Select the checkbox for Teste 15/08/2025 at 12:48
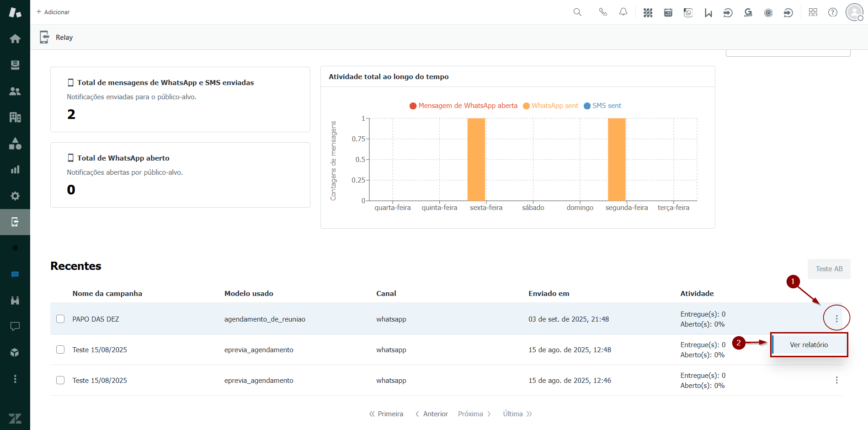The width and height of the screenshot is (868, 430). point(60,349)
